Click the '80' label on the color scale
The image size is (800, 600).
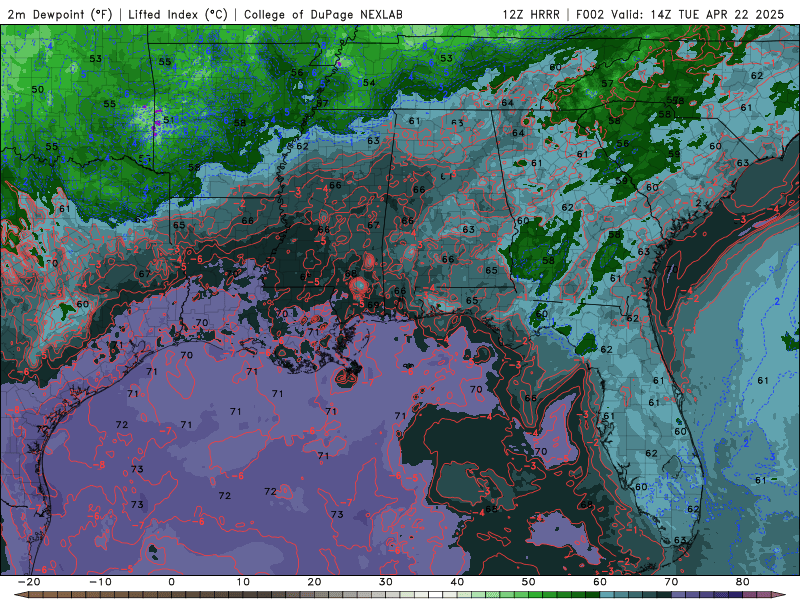point(743,582)
